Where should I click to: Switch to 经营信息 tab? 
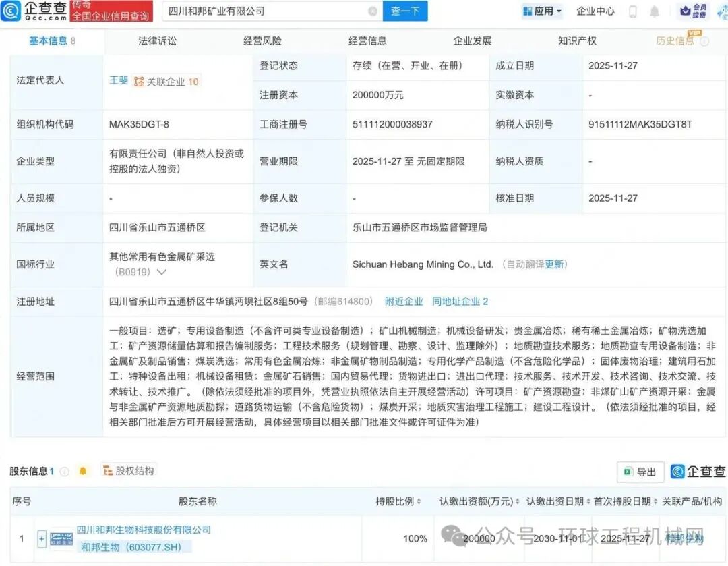tap(367, 41)
